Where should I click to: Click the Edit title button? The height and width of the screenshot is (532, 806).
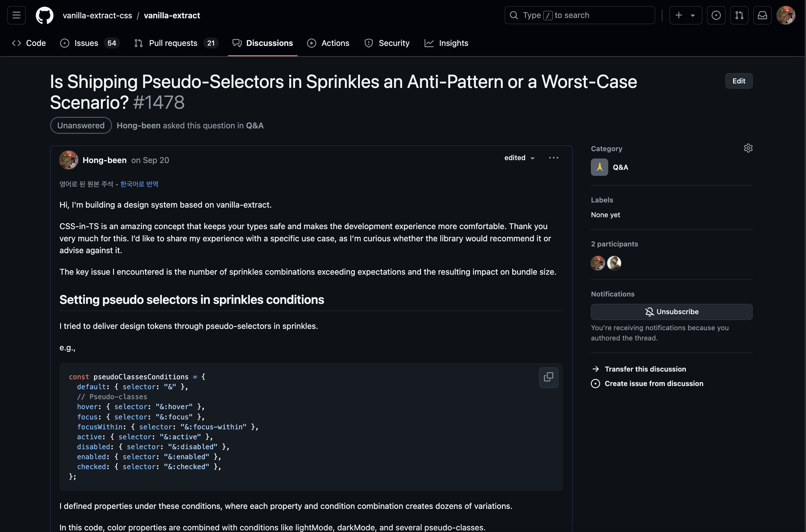pyautogui.click(x=739, y=81)
